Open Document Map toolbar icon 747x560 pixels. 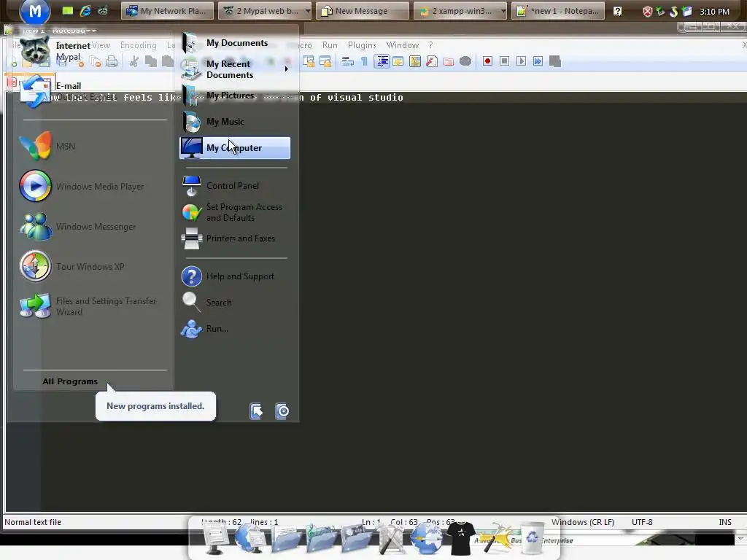point(415,61)
